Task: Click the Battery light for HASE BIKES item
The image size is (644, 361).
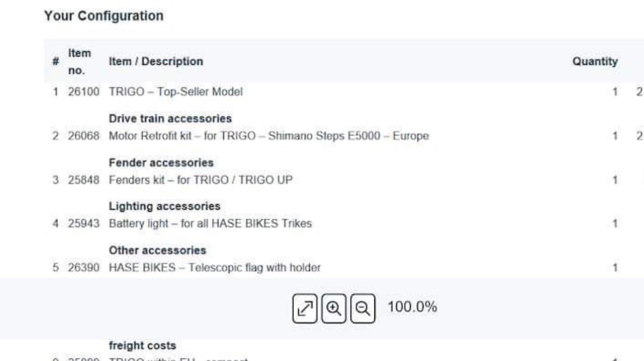Action: [x=210, y=224]
